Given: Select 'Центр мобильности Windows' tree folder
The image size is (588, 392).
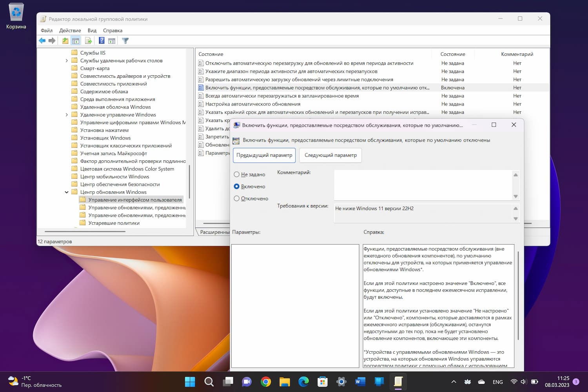Looking at the screenshot, I should (x=114, y=177).
